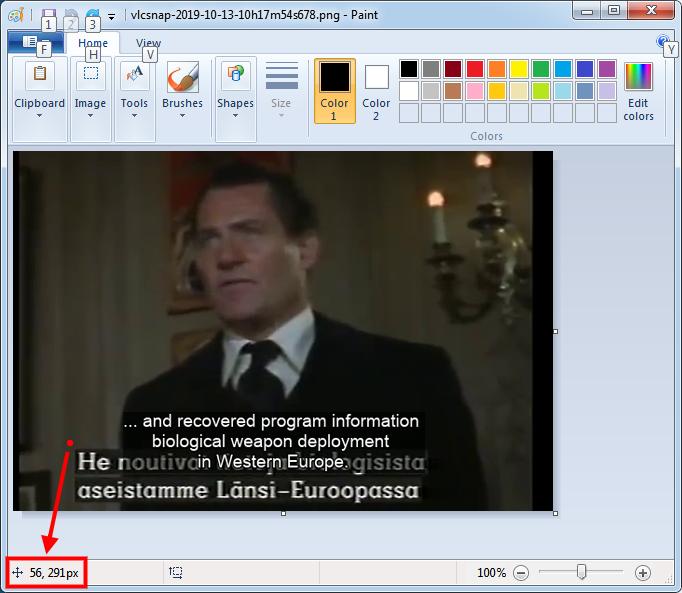
Task: Pick the turquoise blue palette swatch
Action: (563, 69)
